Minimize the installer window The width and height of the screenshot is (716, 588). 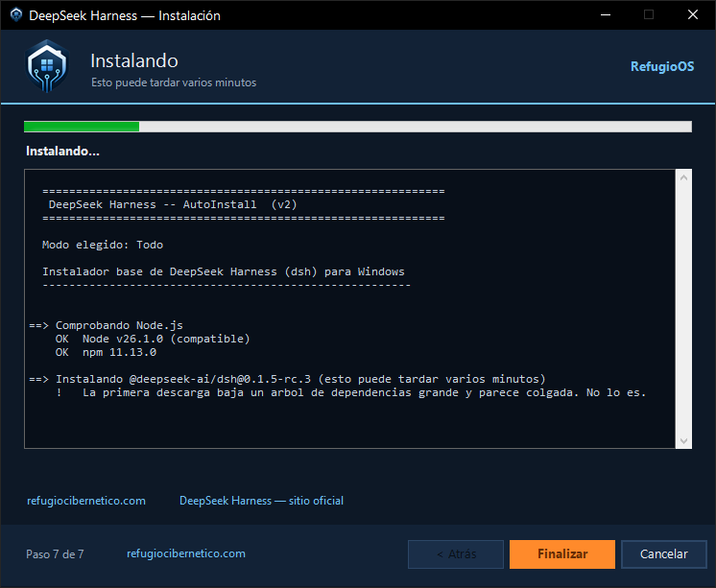click(x=606, y=15)
